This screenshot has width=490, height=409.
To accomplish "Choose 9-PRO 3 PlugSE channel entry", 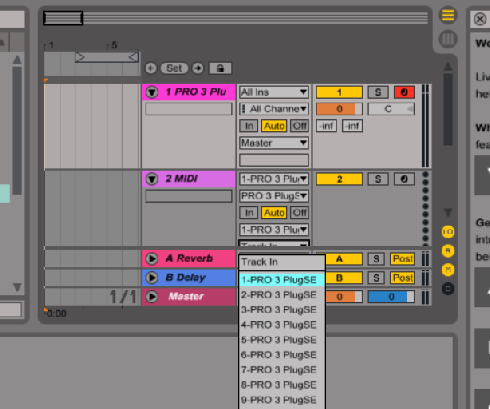I will pyautogui.click(x=282, y=400).
